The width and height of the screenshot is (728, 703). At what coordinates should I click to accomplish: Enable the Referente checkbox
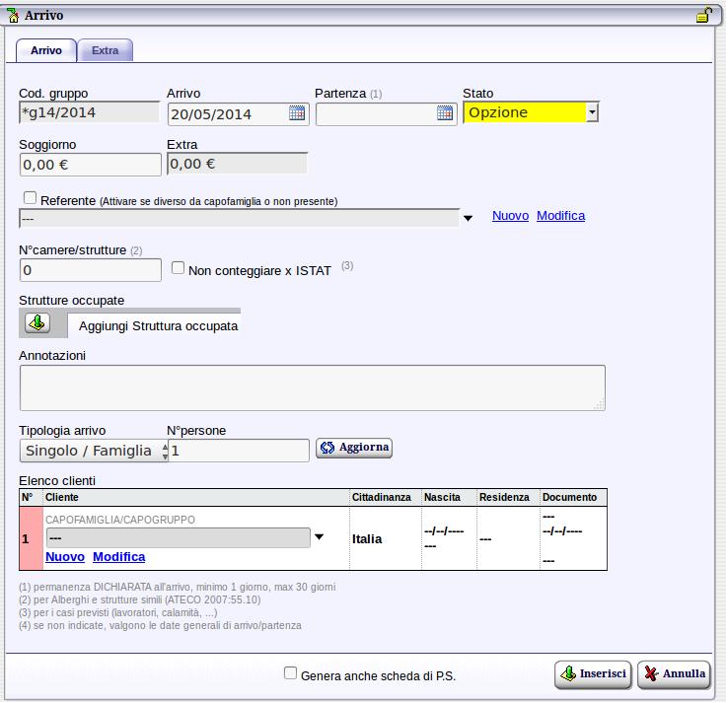[x=30, y=198]
